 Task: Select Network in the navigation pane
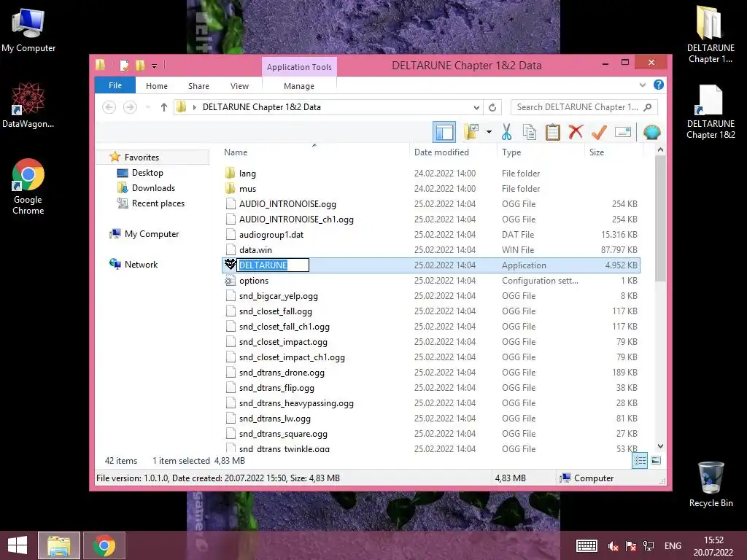tap(141, 264)
